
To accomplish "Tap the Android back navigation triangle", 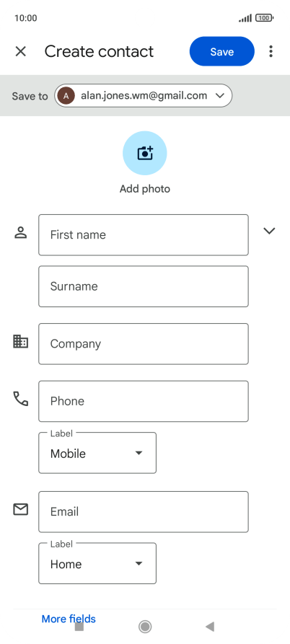I will pos(210,627).
